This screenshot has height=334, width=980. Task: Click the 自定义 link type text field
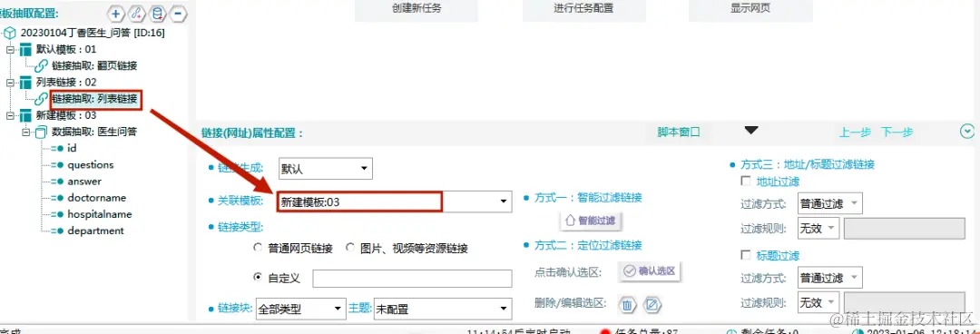(412, 279)
